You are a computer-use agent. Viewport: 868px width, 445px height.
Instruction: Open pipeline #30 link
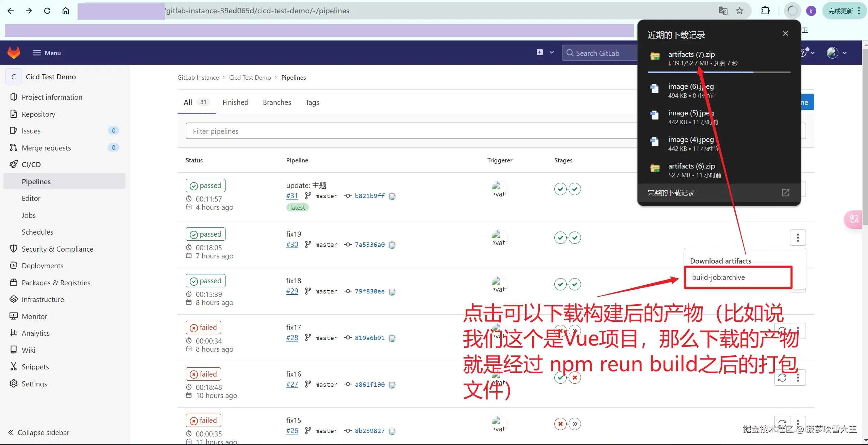pyautogui.click(x=292, y=244)
